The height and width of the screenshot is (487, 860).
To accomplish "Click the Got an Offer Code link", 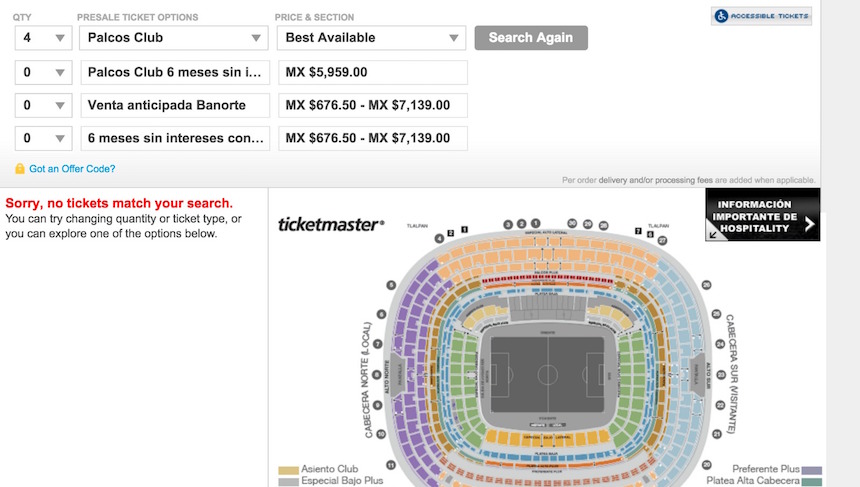I will 72,169.
